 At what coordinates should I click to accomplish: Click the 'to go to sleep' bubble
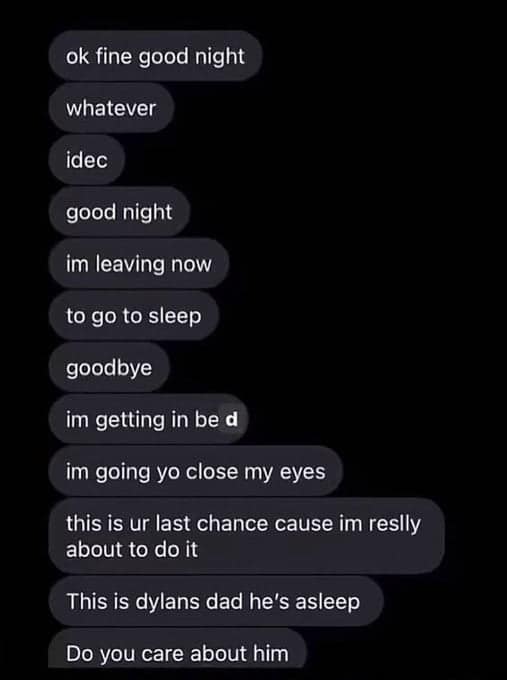tap(134, 316)
